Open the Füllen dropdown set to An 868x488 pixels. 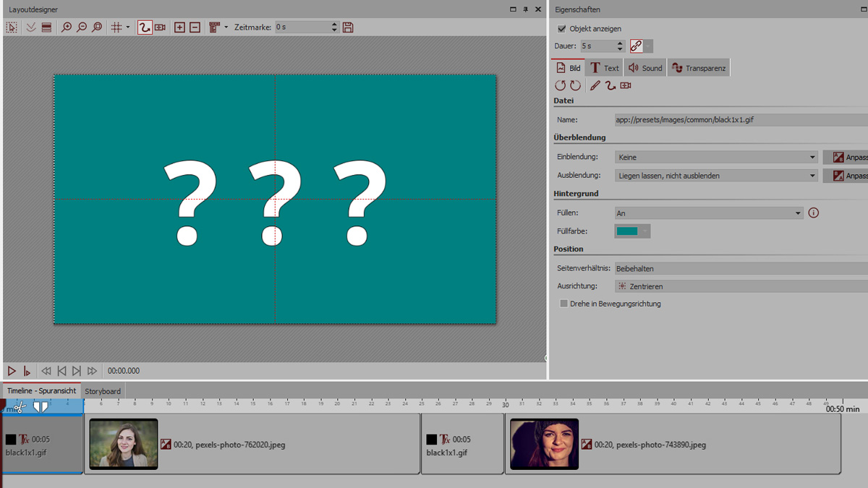[x=708, y=213]
